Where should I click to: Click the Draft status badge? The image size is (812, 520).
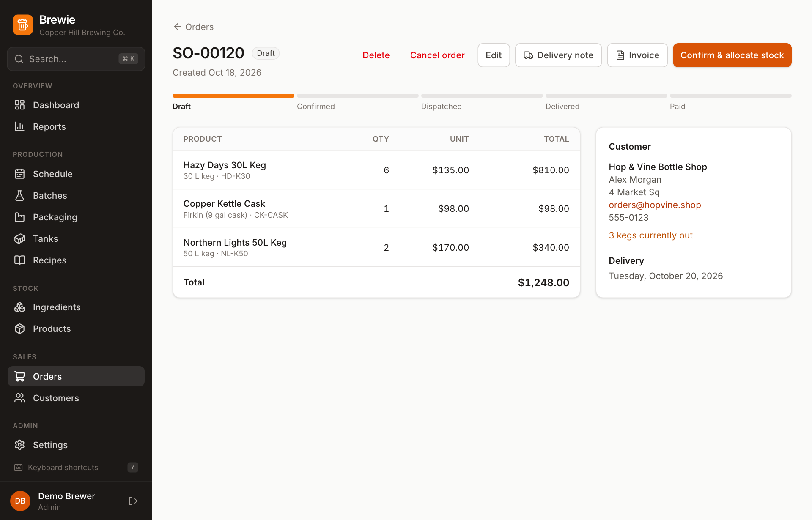pyautogui.click(x=266, y=53)
